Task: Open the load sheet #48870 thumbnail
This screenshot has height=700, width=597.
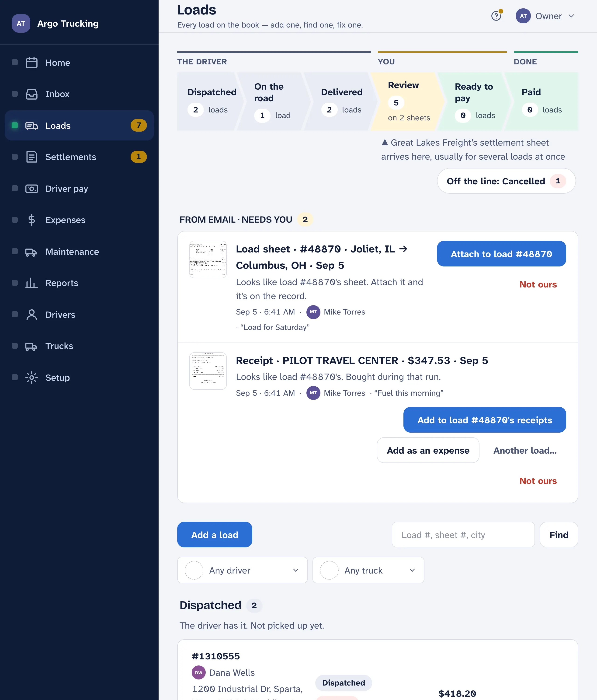Action: point(208,259)
